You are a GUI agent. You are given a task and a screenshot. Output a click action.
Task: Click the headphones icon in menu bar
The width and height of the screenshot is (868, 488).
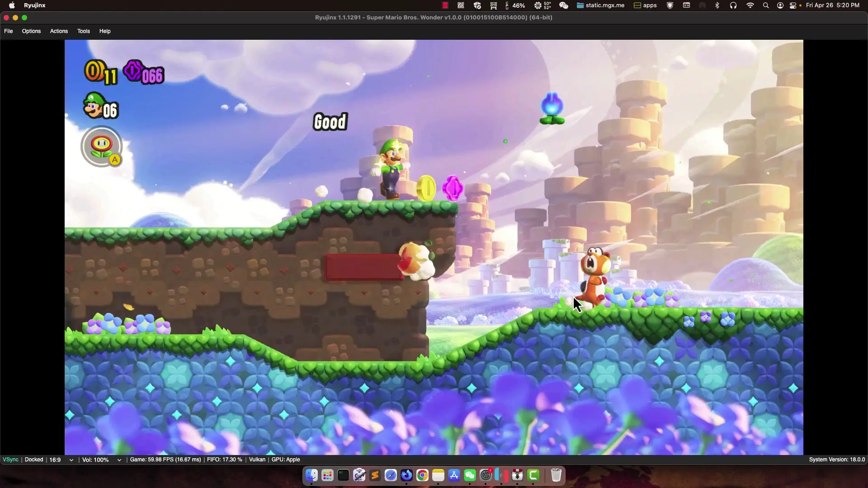pos(733,5)
